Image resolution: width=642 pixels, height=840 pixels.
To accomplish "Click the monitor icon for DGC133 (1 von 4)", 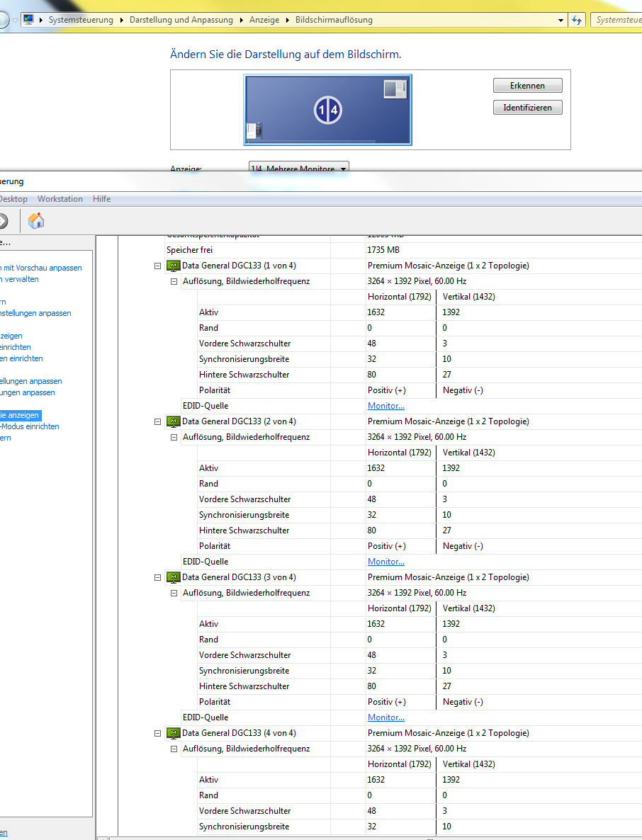I will click(x=173, y=266).
